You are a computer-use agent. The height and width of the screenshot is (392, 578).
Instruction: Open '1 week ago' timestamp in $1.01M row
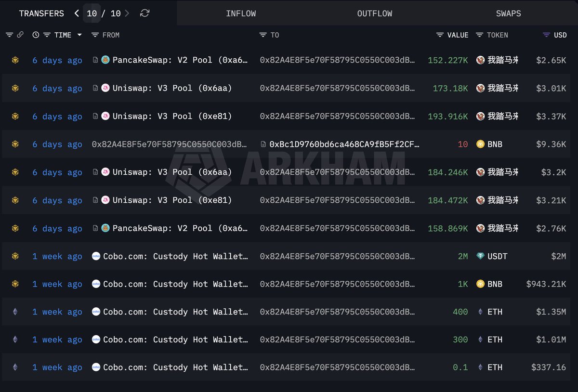57,340
